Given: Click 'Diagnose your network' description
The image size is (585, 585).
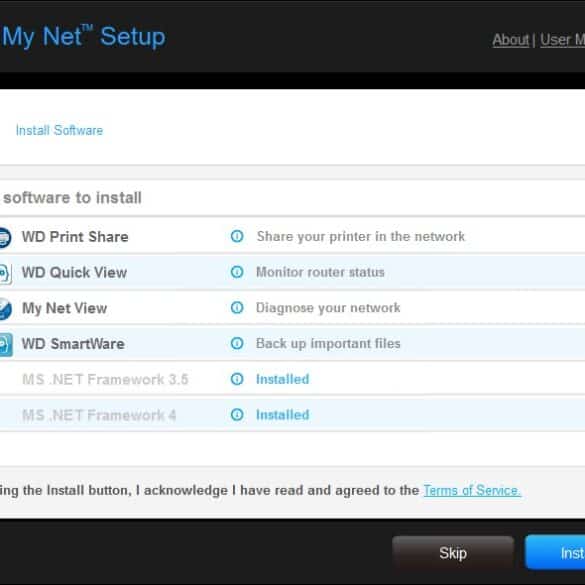Looking at the screenshot, I should point(328,308).
